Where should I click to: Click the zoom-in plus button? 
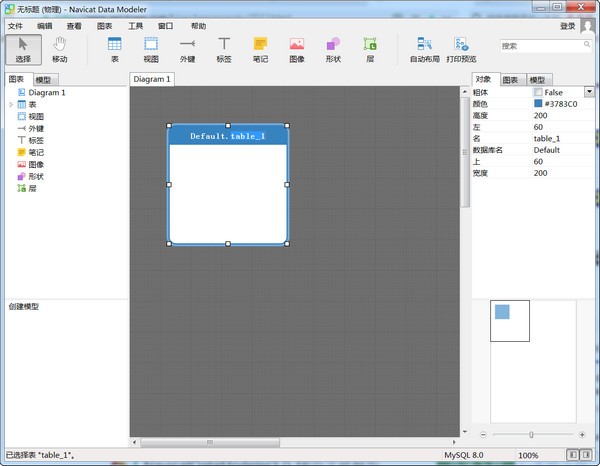[582, 434]
